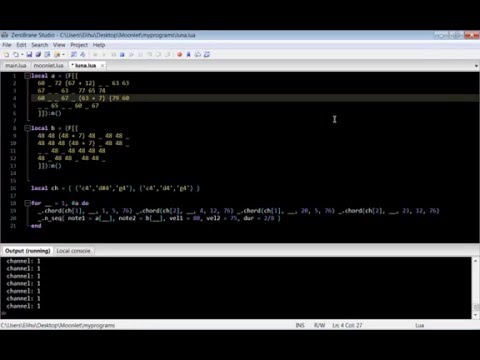Open the Stack window toolbar icon
This screenshot has height=360, width=480.
pyautogui.click(x=198, y=54)
